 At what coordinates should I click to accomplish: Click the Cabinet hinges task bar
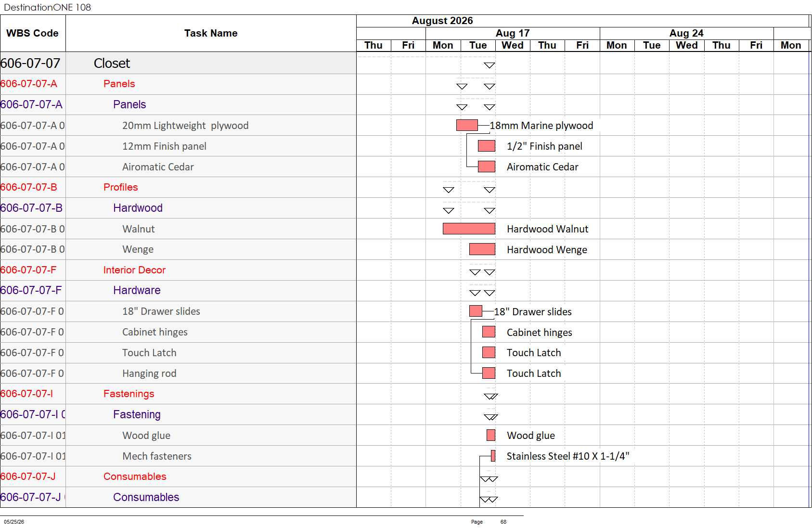coord(489,332)
